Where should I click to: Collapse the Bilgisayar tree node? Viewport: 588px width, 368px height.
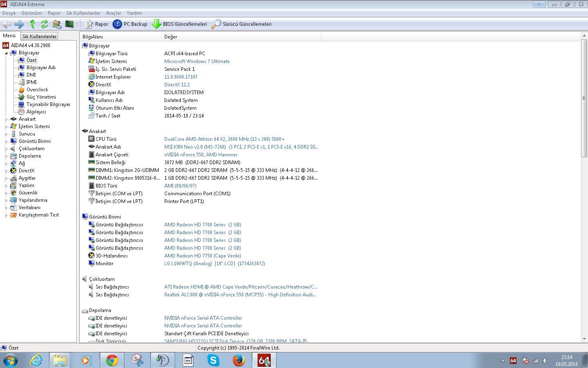(x=6, y=53)
